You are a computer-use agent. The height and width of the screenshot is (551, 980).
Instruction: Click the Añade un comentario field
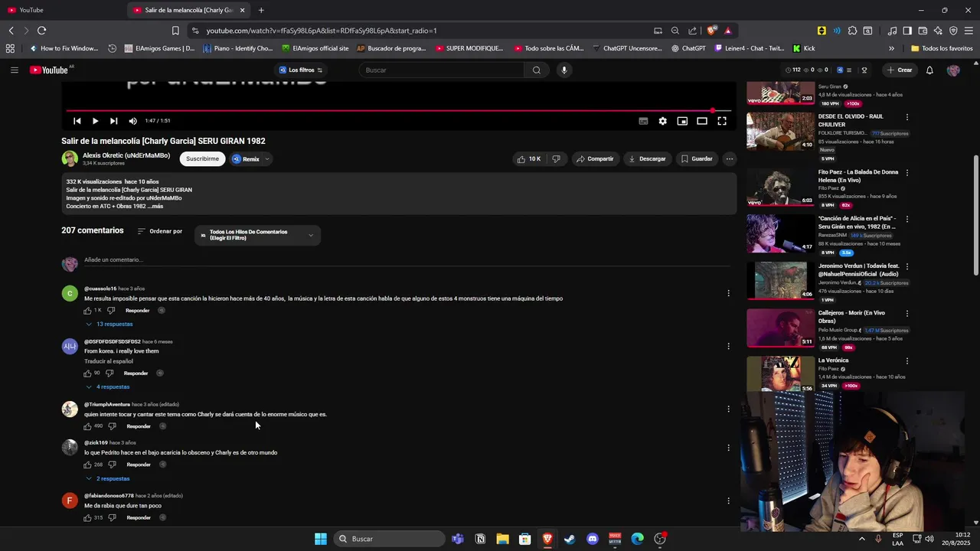click(x=406, y=260)
